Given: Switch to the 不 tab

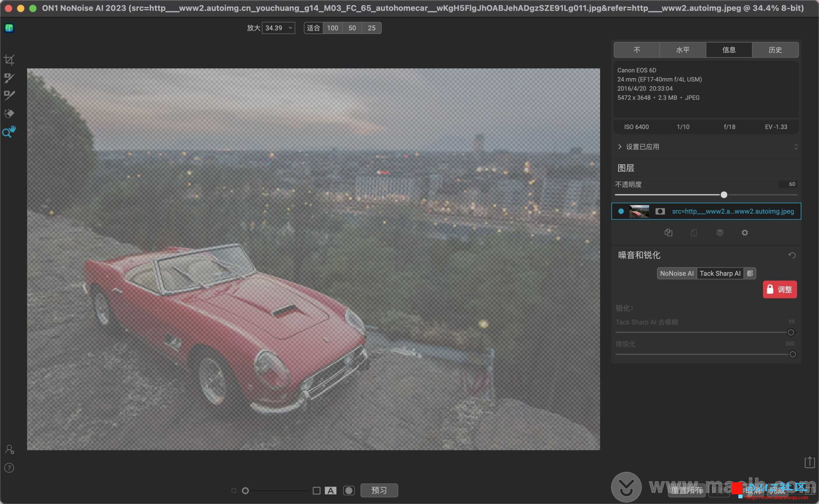Looking at the screenshot, I should [637, 50].
